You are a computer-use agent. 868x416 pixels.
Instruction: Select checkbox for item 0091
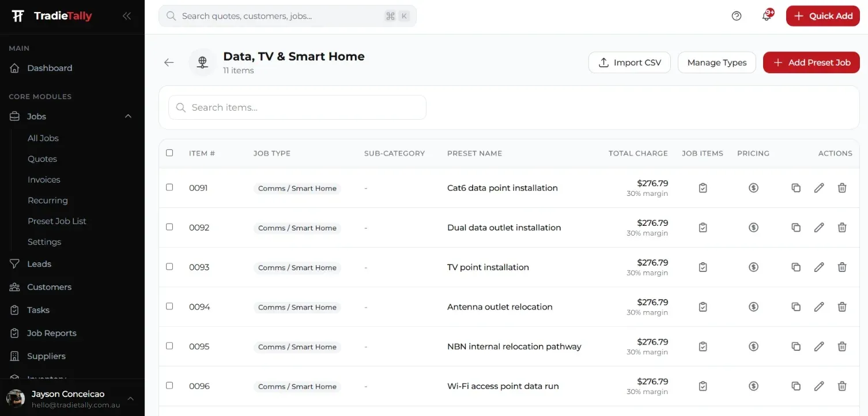[x=169, y=187]
